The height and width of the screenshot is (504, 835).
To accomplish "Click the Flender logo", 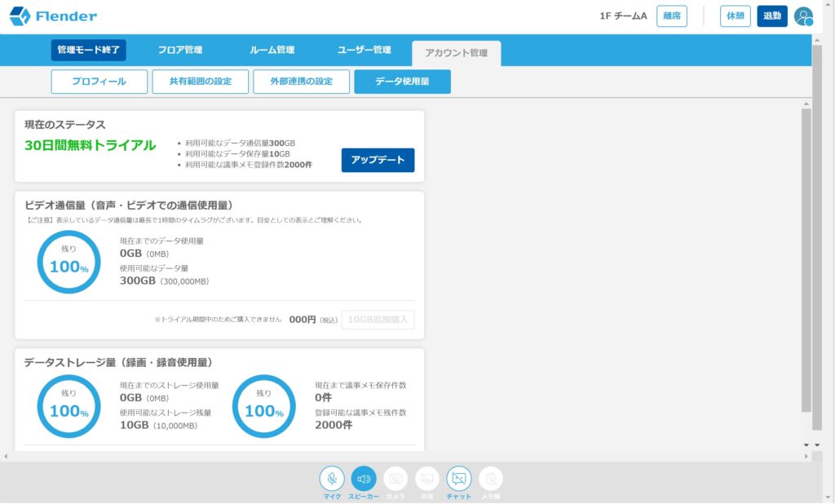I will point(54,16).
